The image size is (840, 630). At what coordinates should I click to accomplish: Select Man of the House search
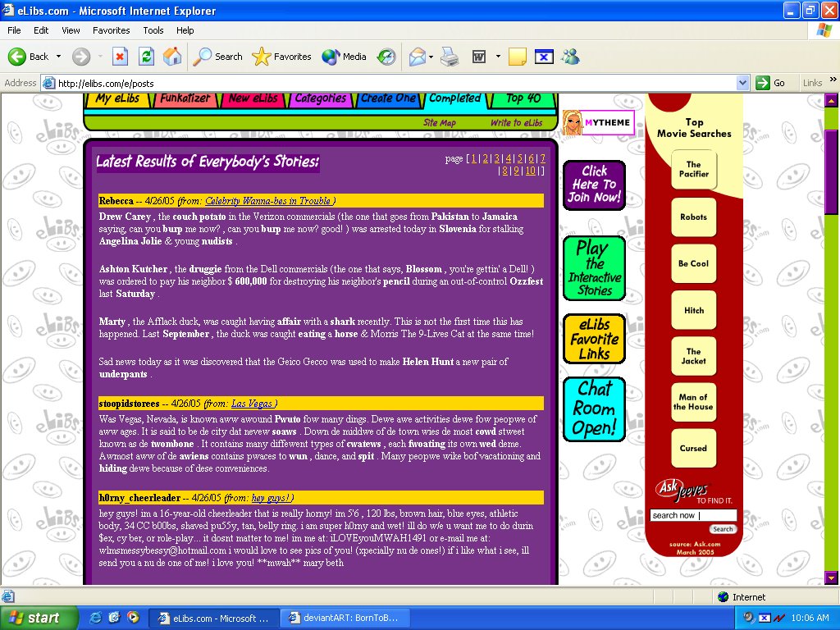(694, 402)
